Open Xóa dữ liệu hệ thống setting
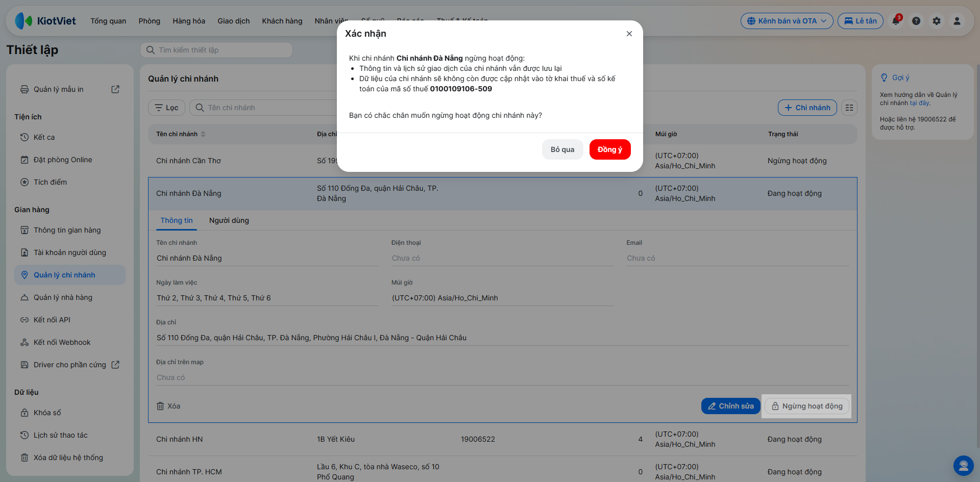 [68, 458]
